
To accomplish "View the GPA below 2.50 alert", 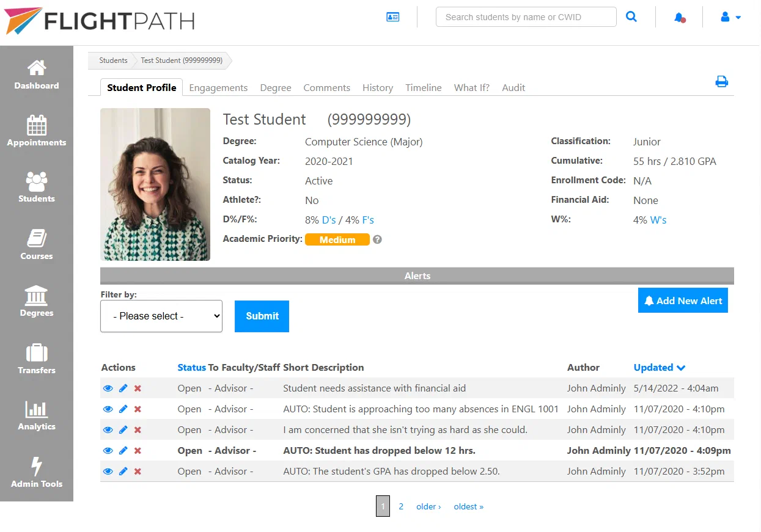I will (108, 472).
